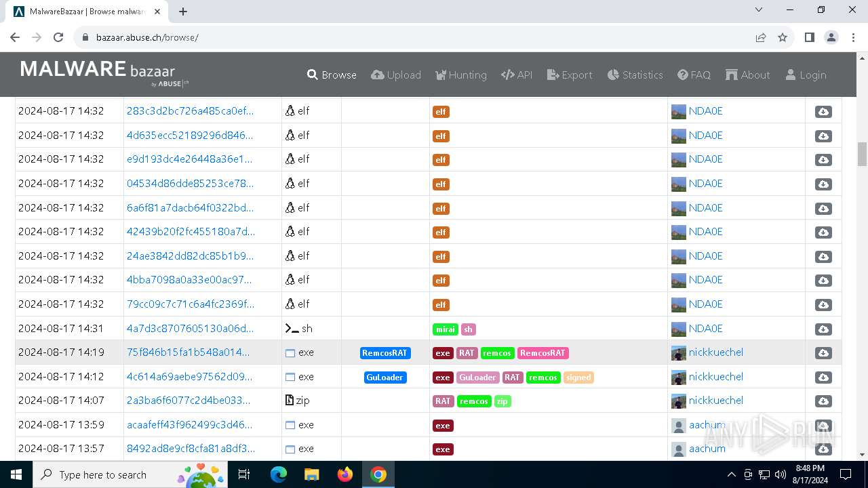Open the FAQ page
The width and height of the screenshot is (868, 488).
[694, 75]
